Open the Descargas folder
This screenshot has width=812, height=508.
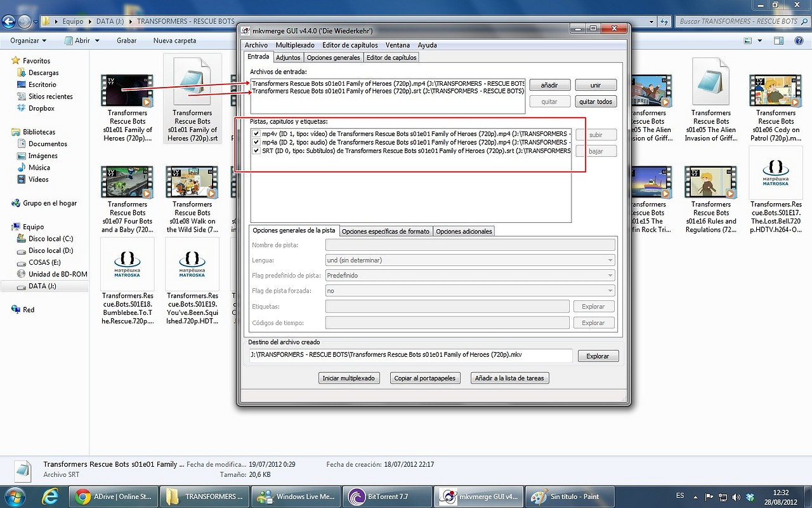click(43, 73)
